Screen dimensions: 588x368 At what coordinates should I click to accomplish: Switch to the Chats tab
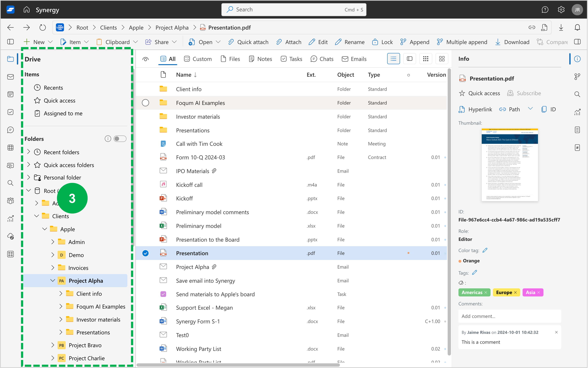pos(322,59)
